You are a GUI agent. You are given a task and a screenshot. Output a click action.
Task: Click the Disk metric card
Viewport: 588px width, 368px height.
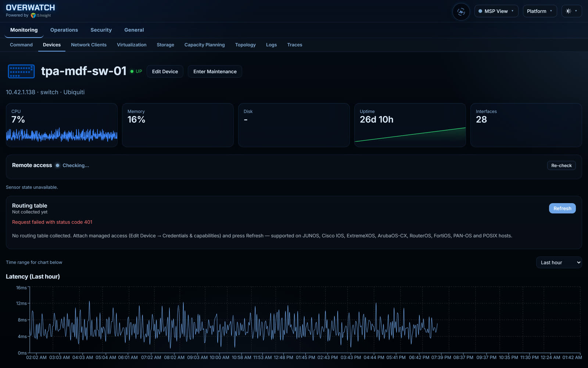(294, 125)
